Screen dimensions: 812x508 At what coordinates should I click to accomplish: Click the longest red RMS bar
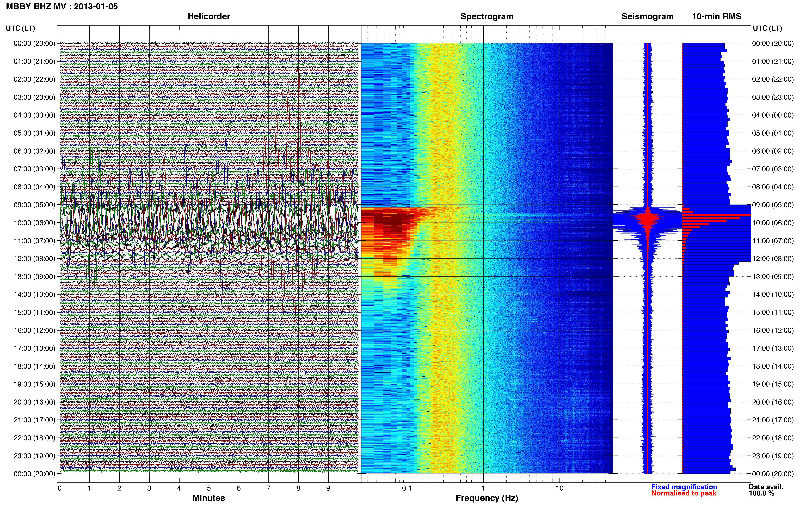(717, 215)
